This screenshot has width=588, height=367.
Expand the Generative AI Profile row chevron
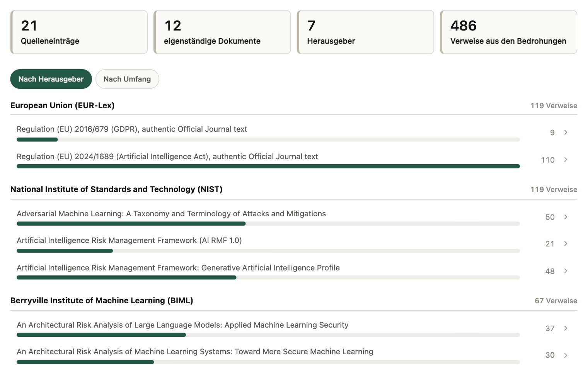(x=566, y=271)
